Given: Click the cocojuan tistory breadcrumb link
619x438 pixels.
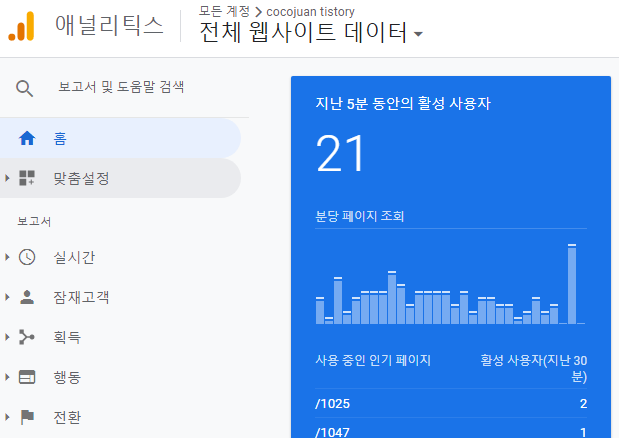Looking at the screenshot, I should (310, 12).
